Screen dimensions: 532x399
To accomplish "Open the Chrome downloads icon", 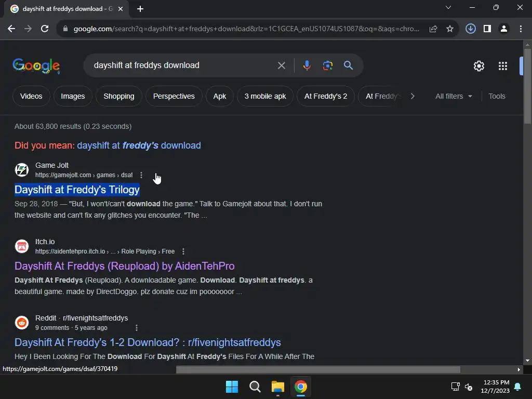I will [x=471, y=29].
